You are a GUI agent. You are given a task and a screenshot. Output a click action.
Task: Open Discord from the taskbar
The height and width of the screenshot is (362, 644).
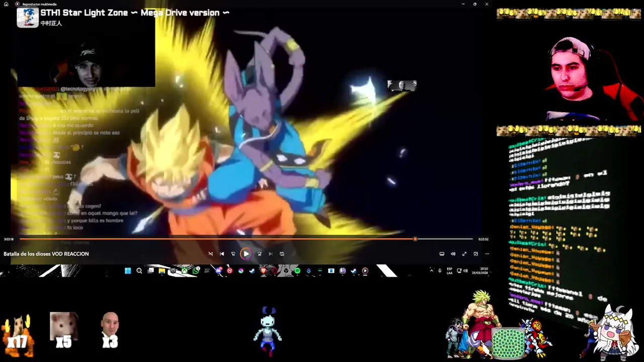(x=218, y=271)
